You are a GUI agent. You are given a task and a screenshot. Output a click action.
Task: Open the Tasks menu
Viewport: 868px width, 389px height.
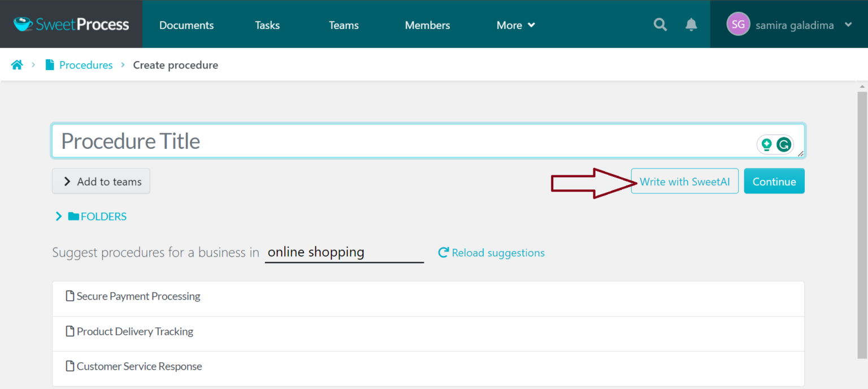pyautogui.click(x=267, y=25)
